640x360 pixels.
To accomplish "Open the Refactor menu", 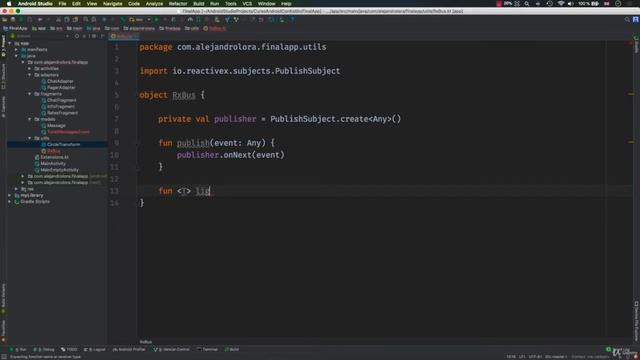I will (178, 4).
